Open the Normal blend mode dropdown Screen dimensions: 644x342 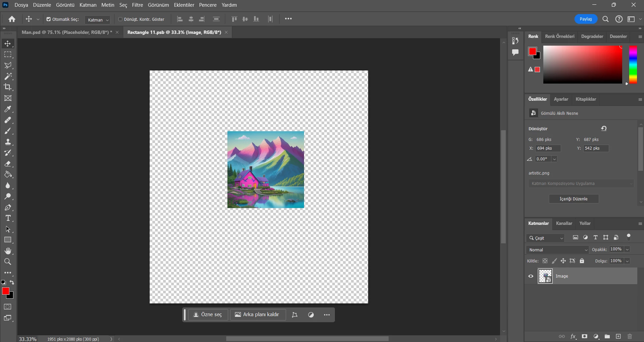557,250
